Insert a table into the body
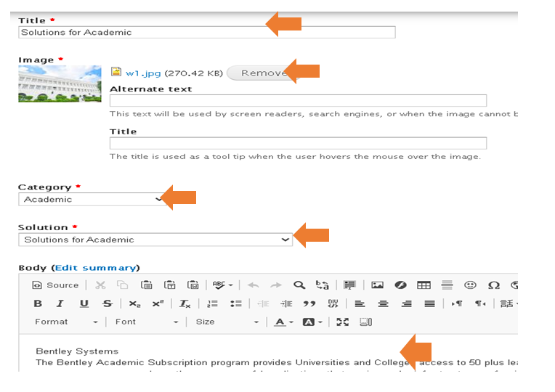 (424, 285)
